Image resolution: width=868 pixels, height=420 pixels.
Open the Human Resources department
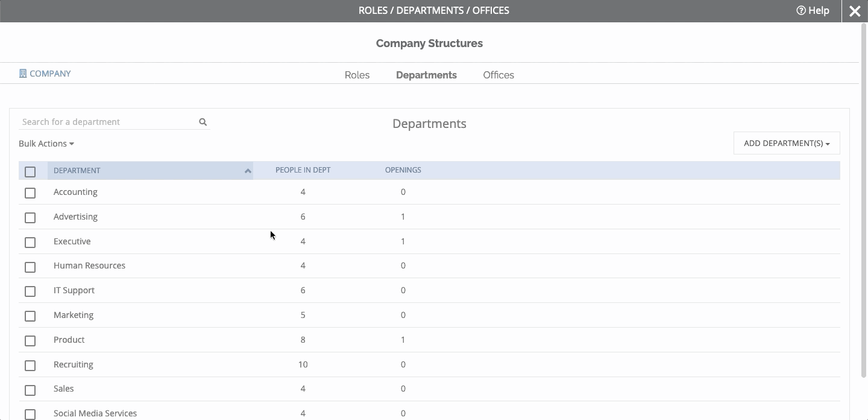click(89, 266)
